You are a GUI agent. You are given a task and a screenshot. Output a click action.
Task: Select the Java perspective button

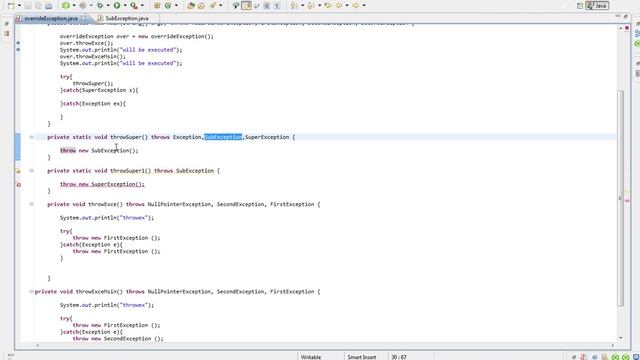pos(597,6)
